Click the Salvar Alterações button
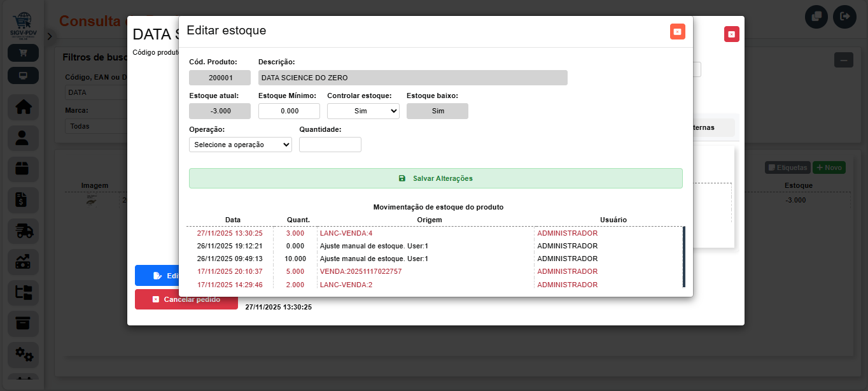 tap(435, 178)
